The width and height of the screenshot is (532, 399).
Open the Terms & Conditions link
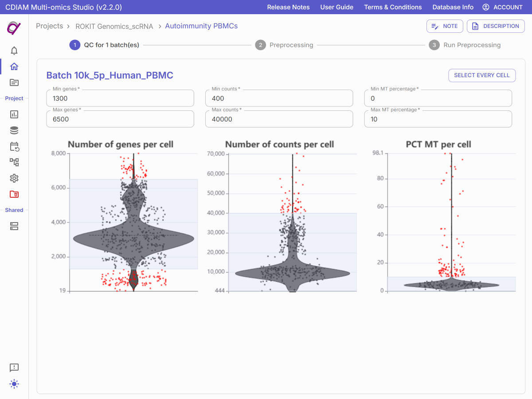click(393, 7)
